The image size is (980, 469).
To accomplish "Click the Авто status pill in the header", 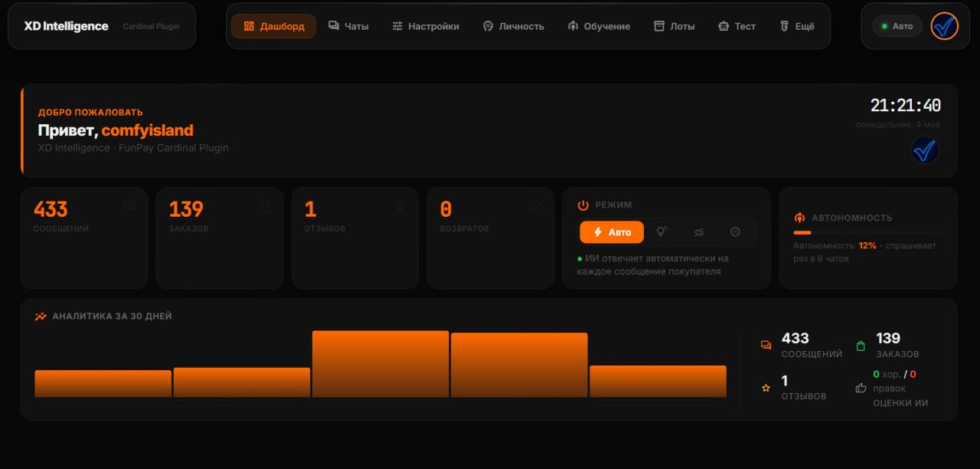I will pyautogui.click(x=897, y=26).
